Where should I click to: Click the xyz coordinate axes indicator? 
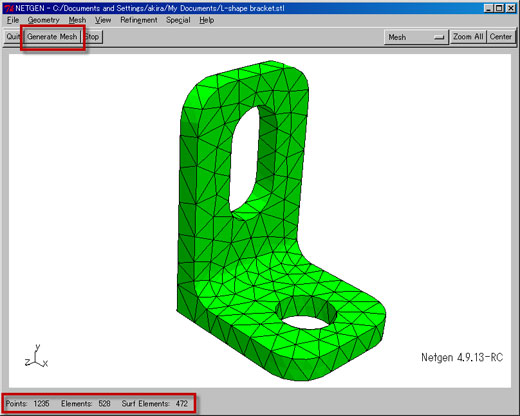pos(36,357)
